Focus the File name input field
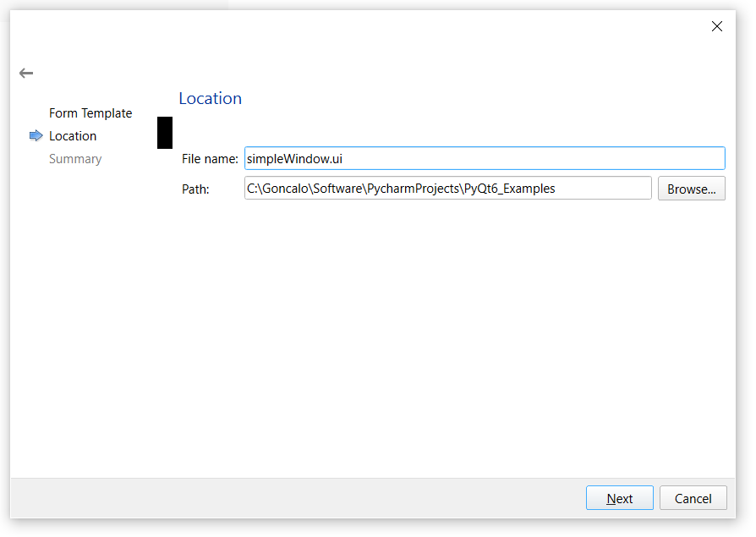Screen dimensions: 756x537 coord(484,158)
